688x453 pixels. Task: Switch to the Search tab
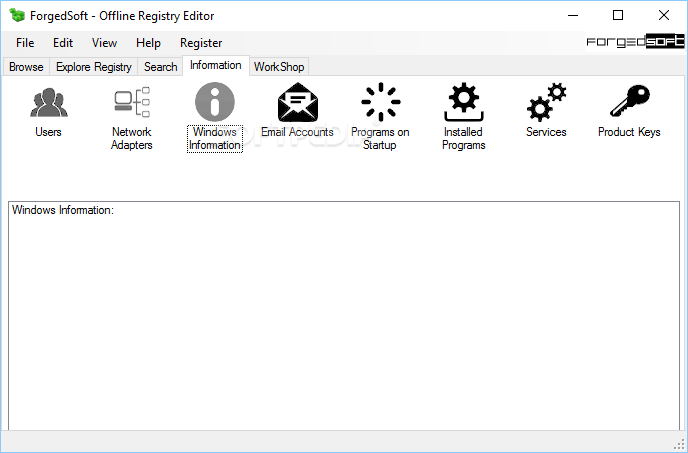161,67
